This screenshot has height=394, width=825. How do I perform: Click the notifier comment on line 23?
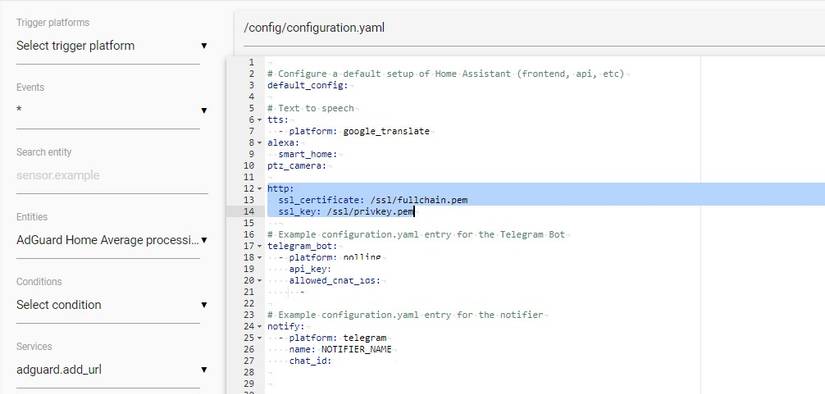click(x=405, y=315)
